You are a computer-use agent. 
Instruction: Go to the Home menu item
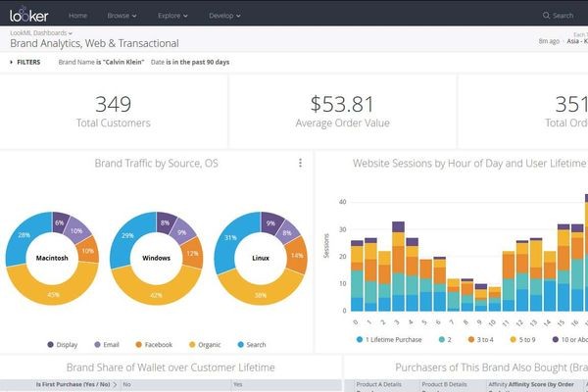(x=77, y=16)
